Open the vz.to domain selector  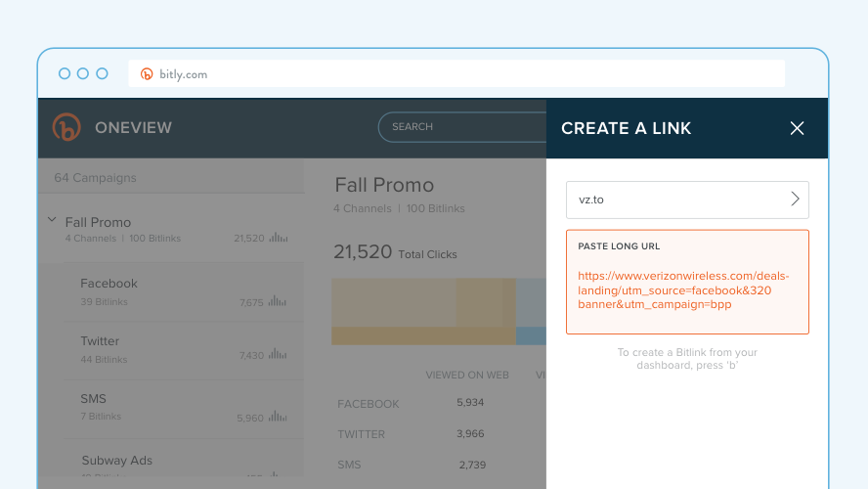click(687, 200)
